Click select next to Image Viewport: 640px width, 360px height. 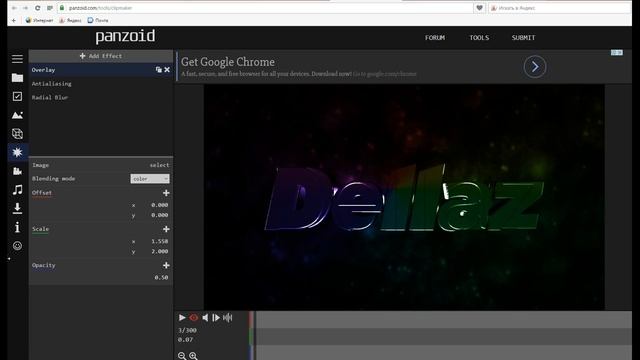pyautogui.click(x=159, y=165)
